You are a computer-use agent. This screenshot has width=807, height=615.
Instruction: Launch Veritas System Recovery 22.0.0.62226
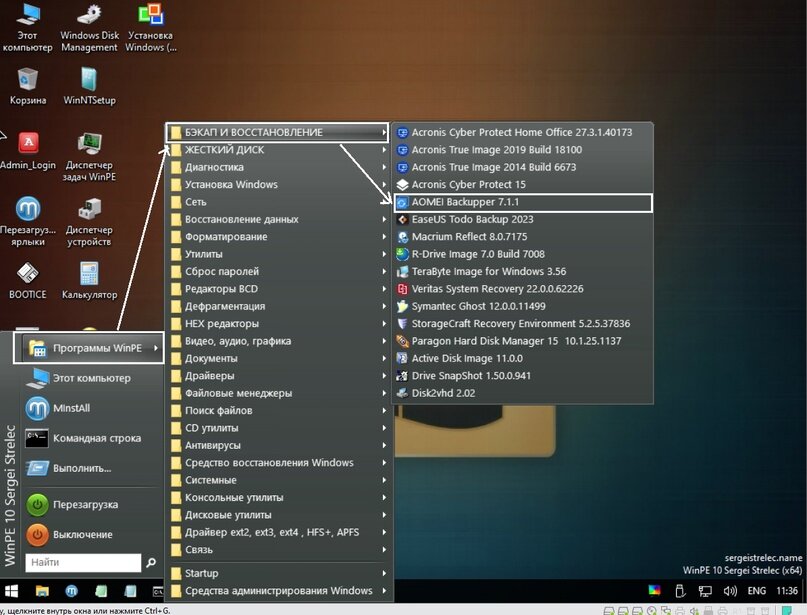click(523, 289)
